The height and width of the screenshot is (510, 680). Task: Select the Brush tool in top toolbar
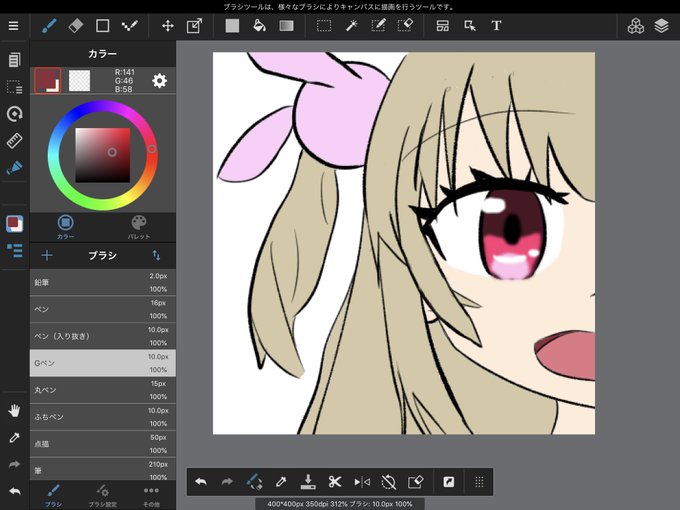click(49, 26)
